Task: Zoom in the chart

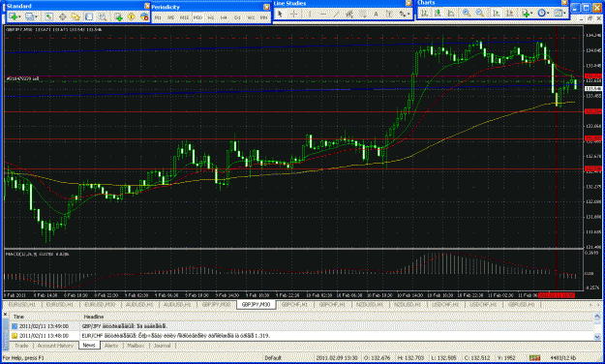Action: 467,14
